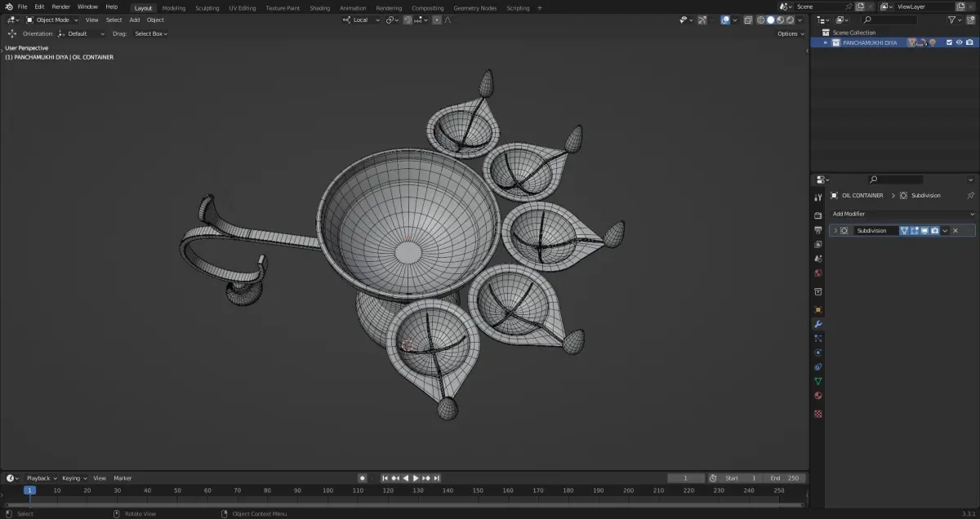
Task: Open the Drag Select Box dropdown
Action: tap(151, 33)
